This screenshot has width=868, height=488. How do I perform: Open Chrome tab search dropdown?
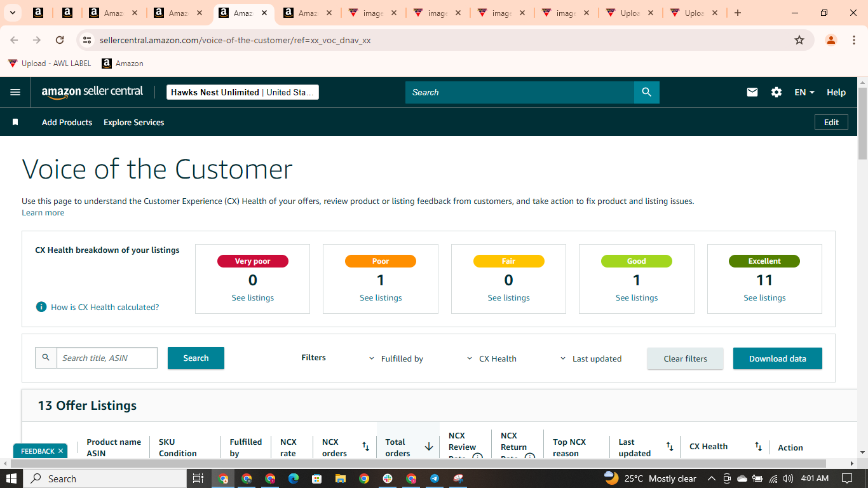[x=12, y=13]
